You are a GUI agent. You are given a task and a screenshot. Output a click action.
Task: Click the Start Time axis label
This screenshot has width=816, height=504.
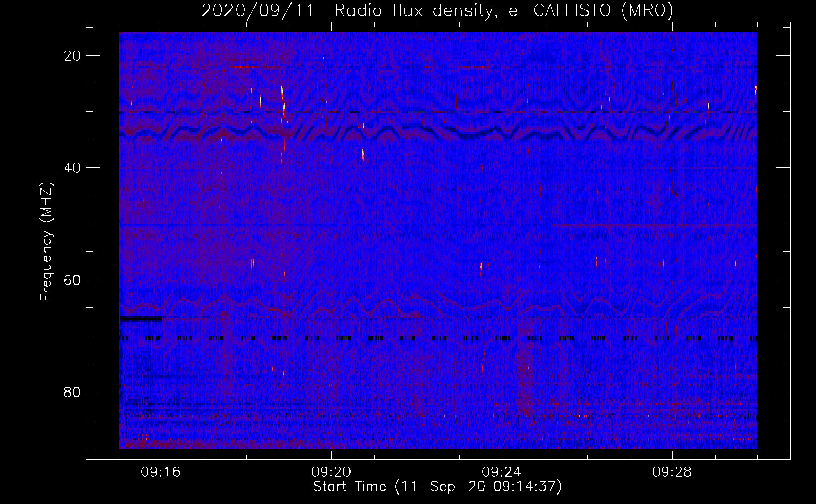[437, 487]
